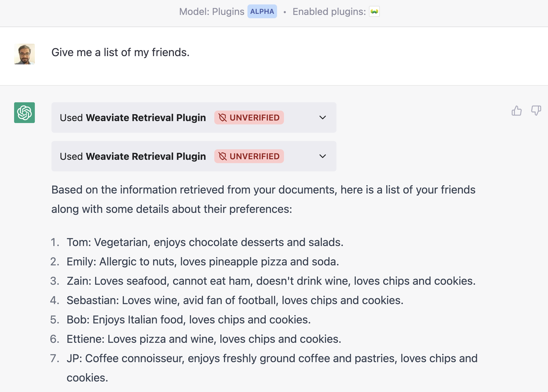Image resolution: width=548 pixels, height=392 pixels.
Task: Click the 'Model: Plugins' header text
Action: [212, 12]
